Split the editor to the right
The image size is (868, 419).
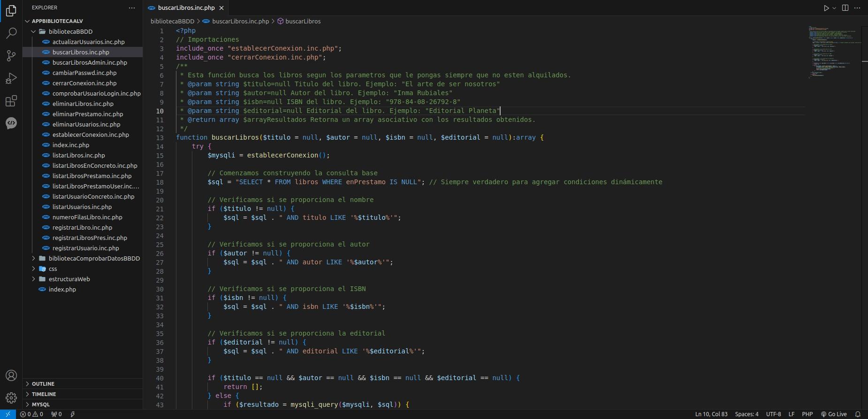(x=845, y=8)
